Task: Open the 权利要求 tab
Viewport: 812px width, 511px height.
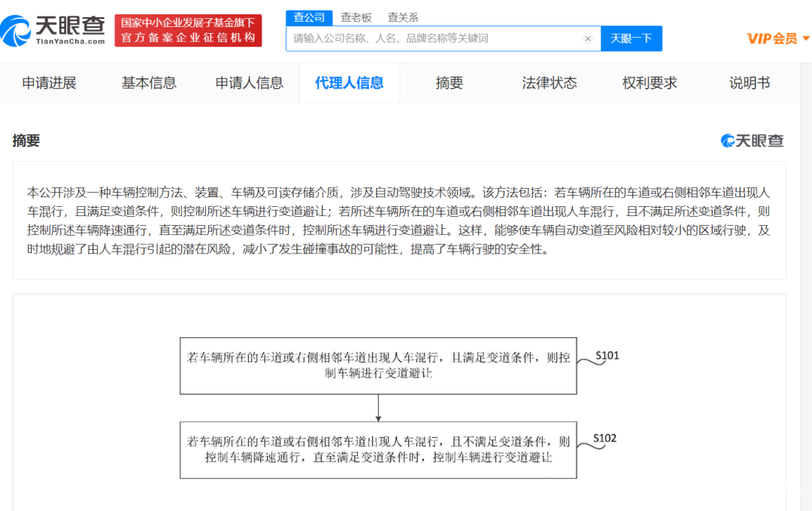Action: (650, 83)
